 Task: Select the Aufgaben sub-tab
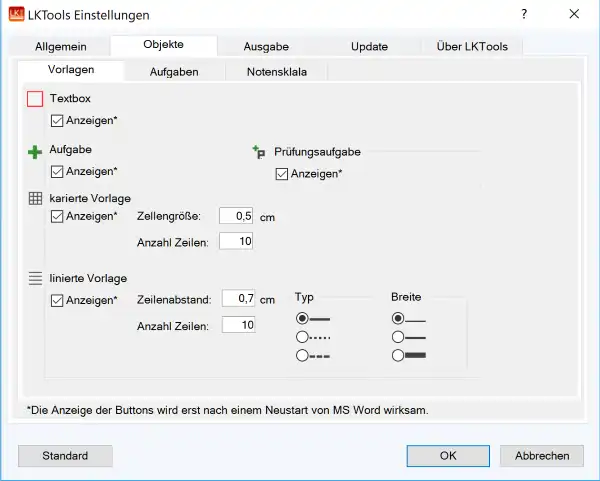coord(174,72)
